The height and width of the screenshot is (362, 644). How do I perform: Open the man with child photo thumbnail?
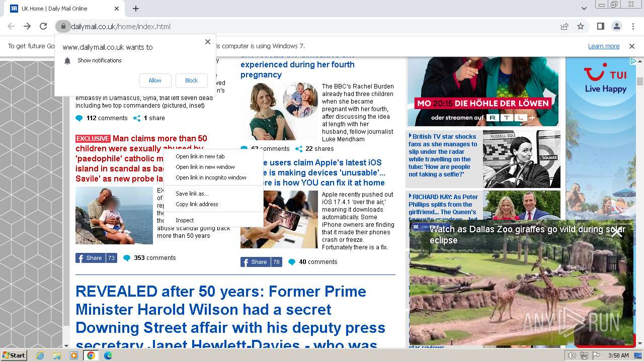coord(114,216)
